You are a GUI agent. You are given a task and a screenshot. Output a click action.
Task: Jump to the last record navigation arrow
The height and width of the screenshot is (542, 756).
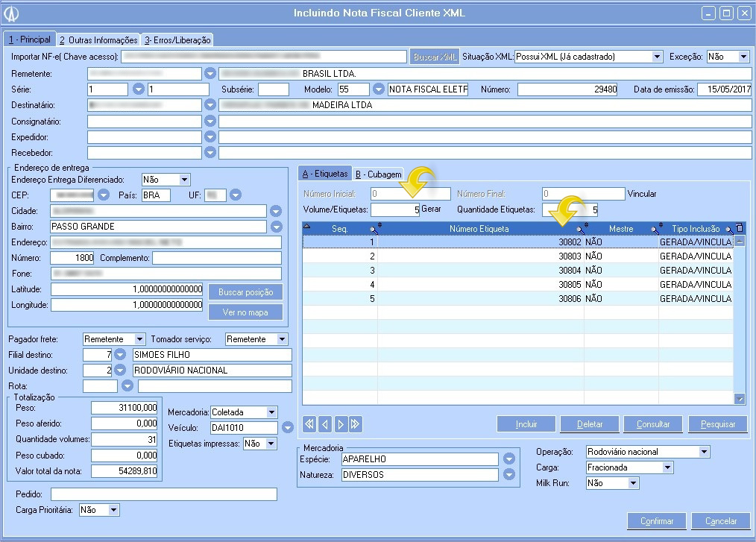point(355,424)
